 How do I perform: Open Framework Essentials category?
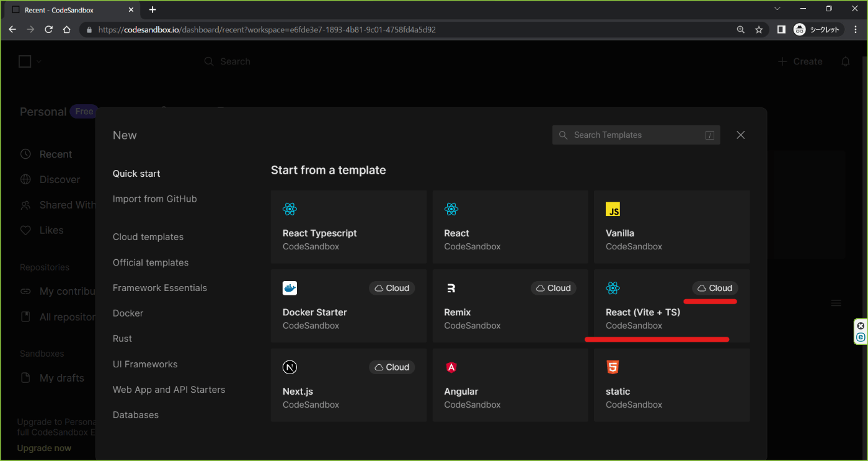pos(160,288)
